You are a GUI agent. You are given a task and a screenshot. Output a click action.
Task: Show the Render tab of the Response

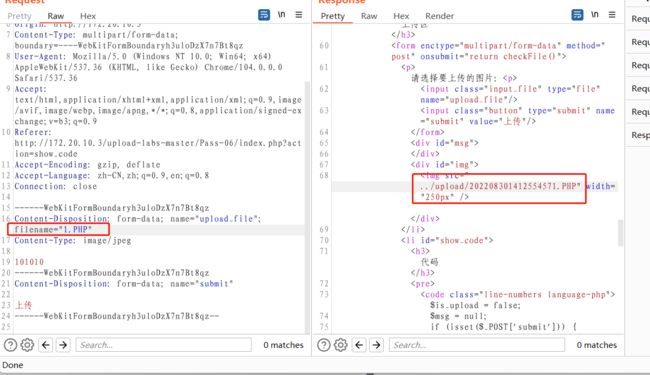point(439,16)
